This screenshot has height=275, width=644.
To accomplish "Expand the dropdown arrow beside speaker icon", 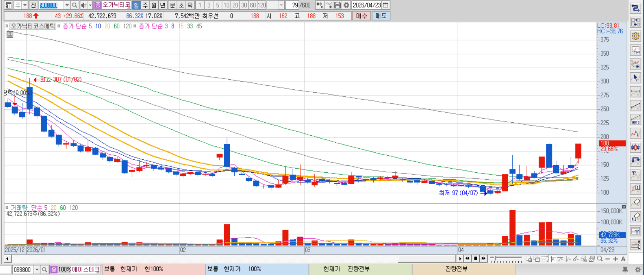I will click(x=90, y=5).
